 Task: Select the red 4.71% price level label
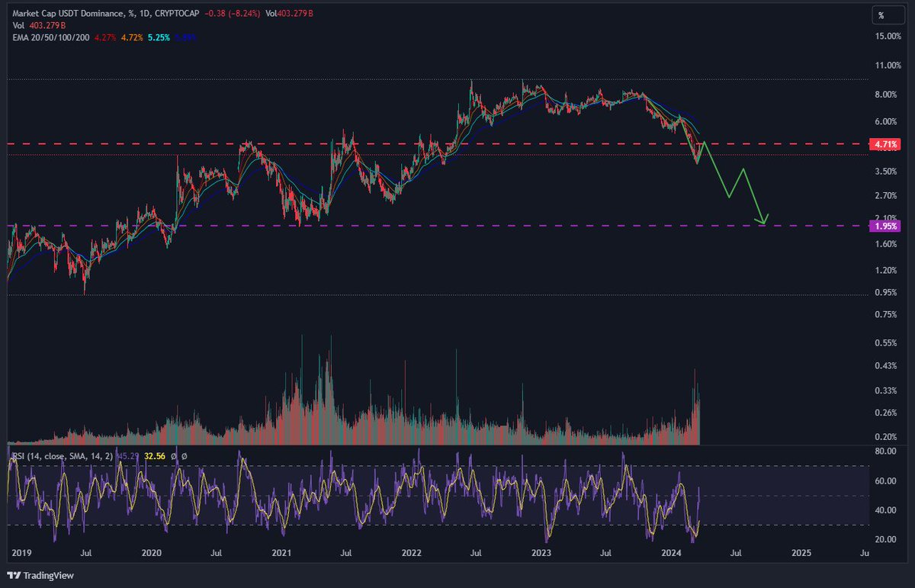884,143
